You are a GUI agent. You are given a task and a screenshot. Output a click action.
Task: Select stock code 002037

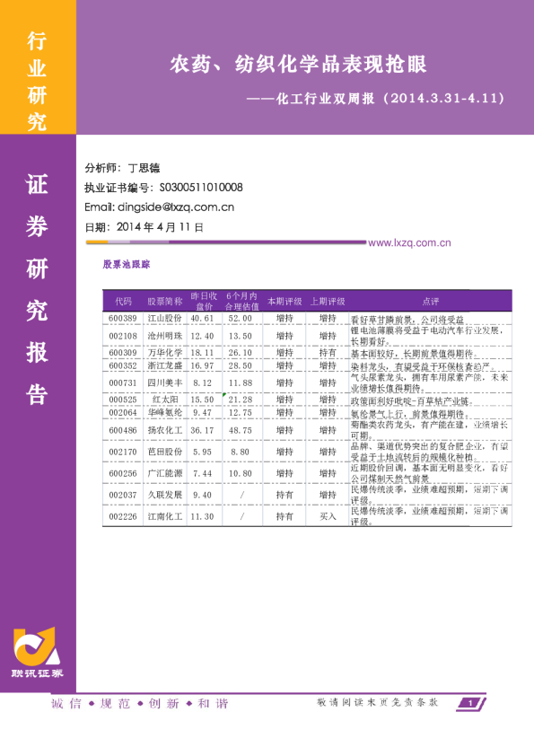(x=123, y=495)
